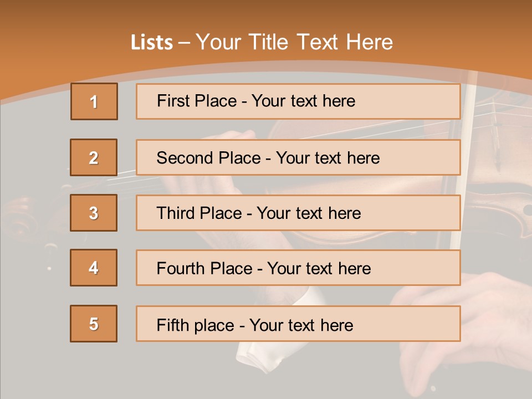Select the Fourth Place text bar

(x=298, y=268)
